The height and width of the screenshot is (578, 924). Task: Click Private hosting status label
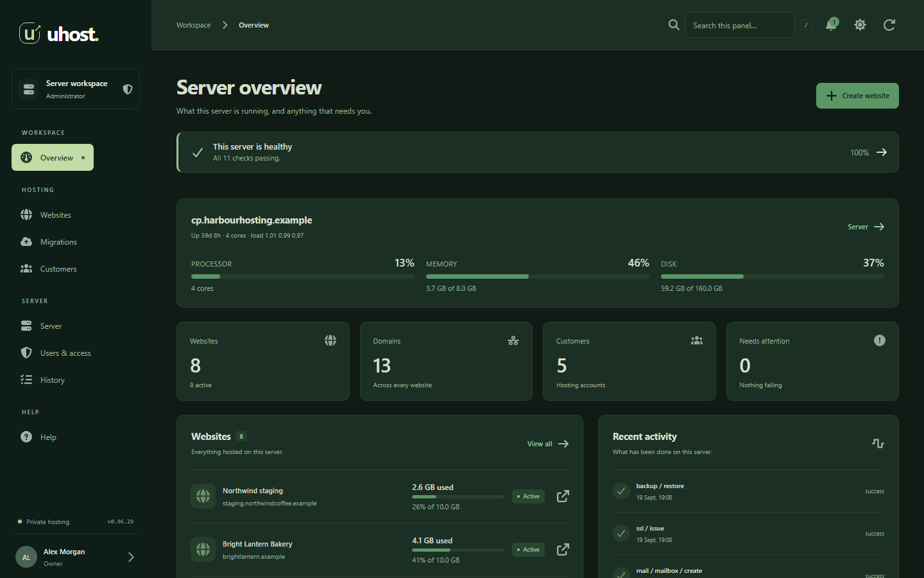click(x=47, y=521)
